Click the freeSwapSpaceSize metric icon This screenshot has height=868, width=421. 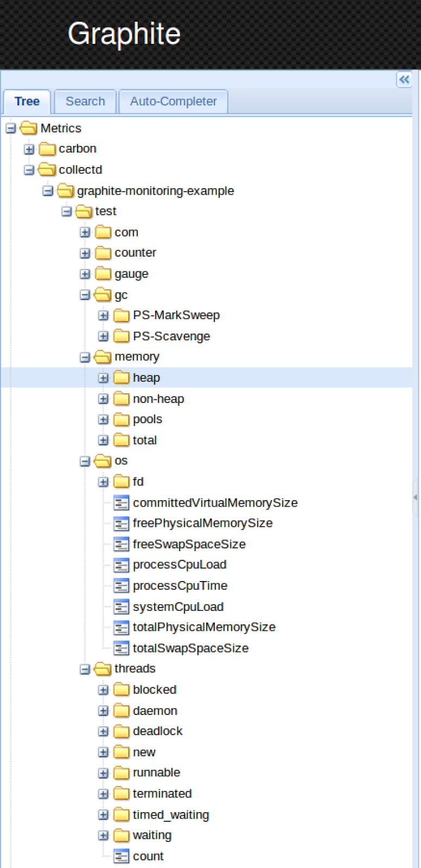[x=122, y=544]
